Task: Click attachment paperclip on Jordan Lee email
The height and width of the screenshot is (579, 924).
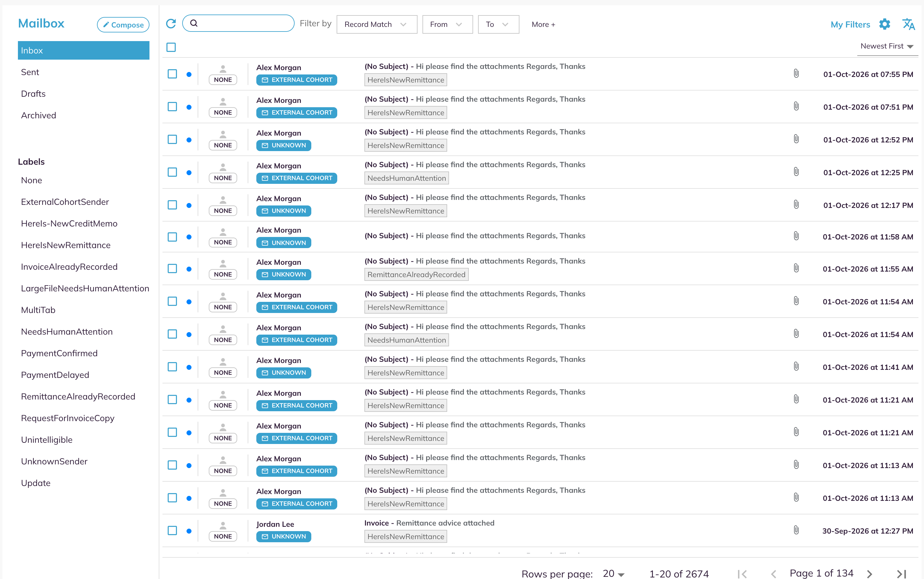Action: click(796, 530)
